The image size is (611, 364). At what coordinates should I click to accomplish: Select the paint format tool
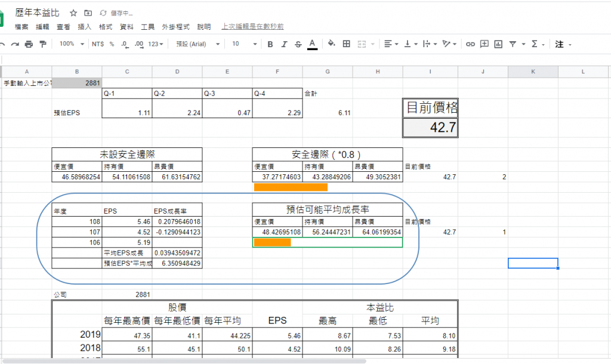tap(42, 44)
